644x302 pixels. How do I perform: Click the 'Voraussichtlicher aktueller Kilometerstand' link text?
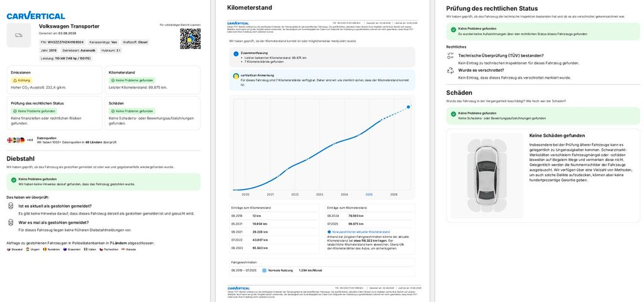tap(360, 232)
